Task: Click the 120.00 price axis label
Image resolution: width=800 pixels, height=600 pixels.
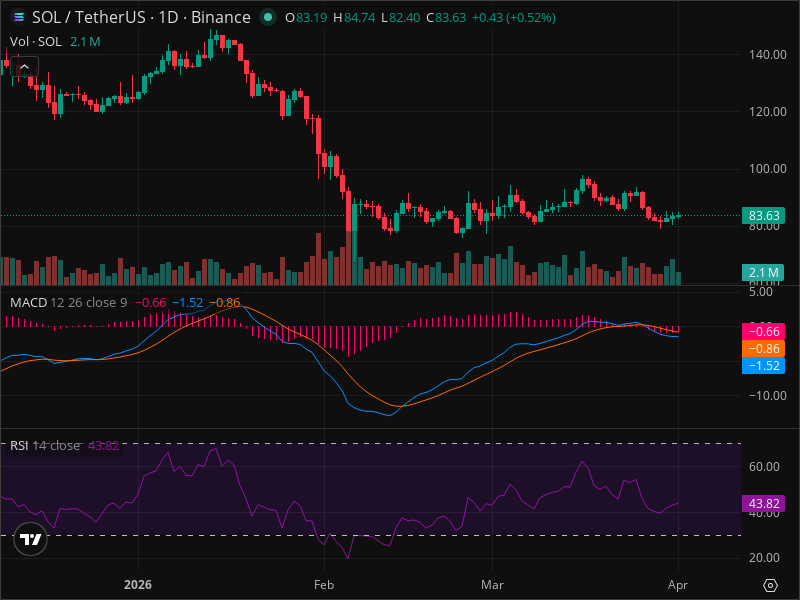Action: click(767, 112)
